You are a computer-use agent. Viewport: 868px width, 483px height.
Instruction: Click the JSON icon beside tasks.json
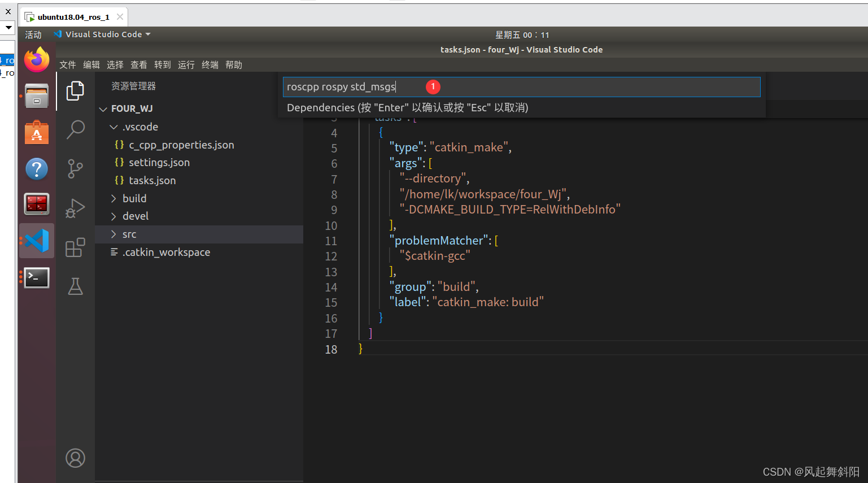[x=119, y=180]
